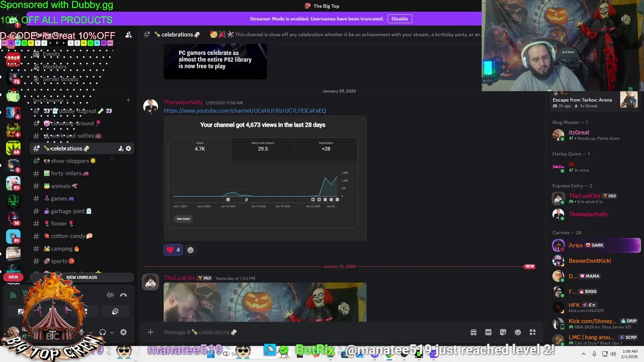This screenshot has height=362, width=644.
Task: Open the forty-milers channel
Action: pyautogui.click(x=83, y=173)
